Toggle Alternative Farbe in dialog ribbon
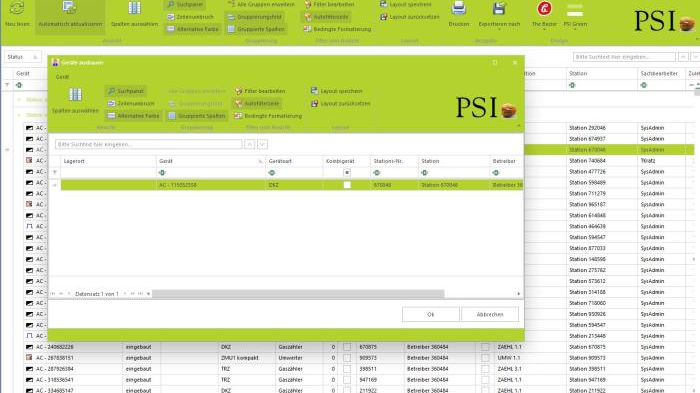This screenshot has height=393, width=700. click(133, 116)
